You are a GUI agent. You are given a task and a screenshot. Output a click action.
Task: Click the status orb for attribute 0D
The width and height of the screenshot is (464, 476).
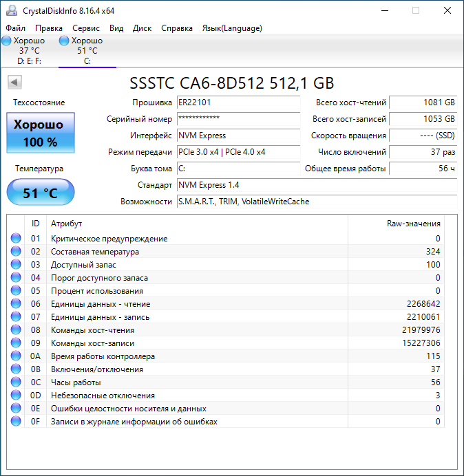[x=16, y=395]
